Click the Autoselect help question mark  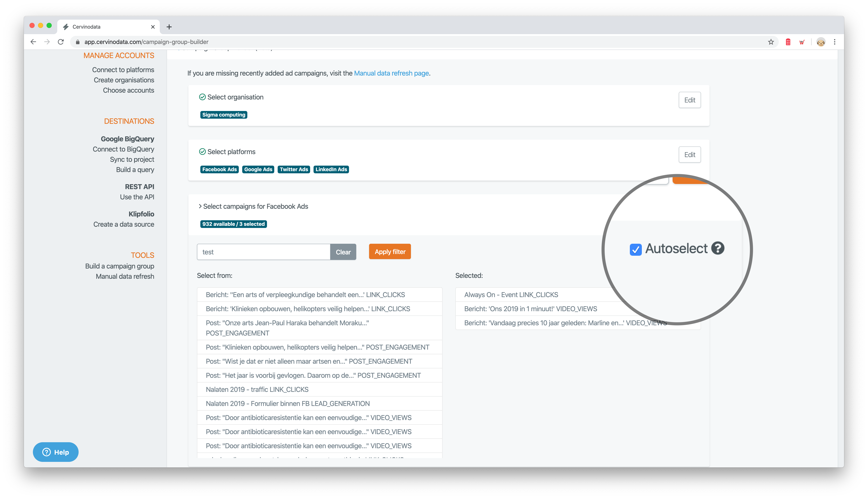point(717,248)
